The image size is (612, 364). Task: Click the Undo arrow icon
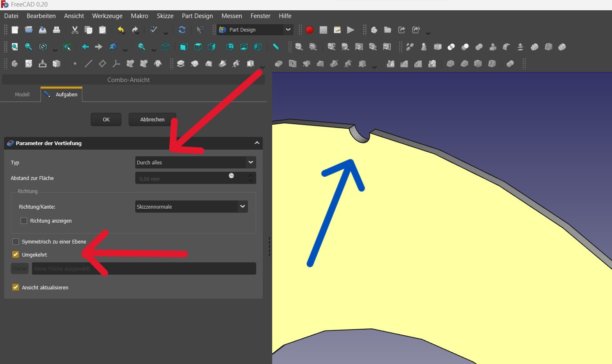pyautogui.click(x=121, y=30)
